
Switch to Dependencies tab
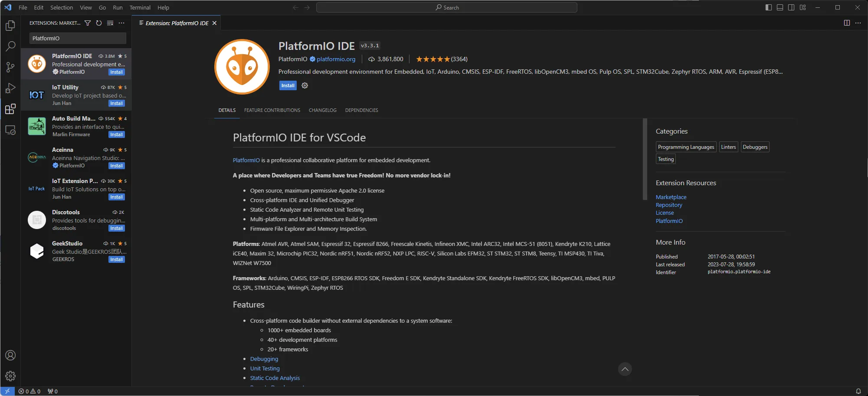click(x=361, y=110)
